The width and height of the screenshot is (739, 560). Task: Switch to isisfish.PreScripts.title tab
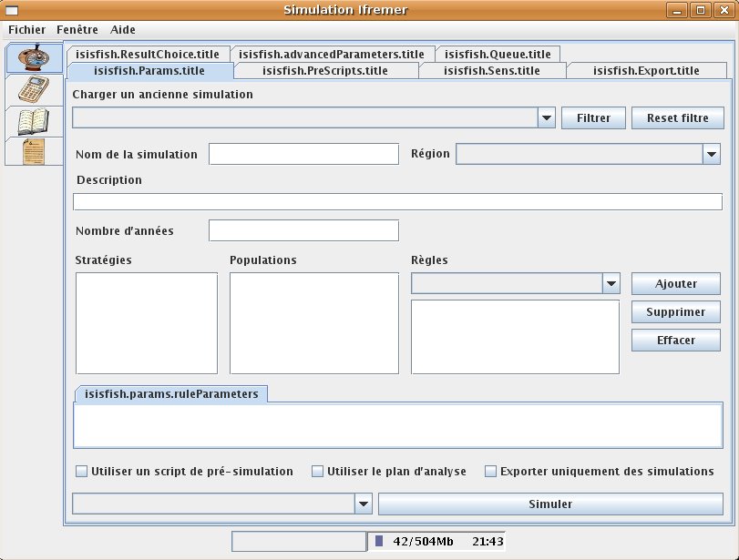325,71
